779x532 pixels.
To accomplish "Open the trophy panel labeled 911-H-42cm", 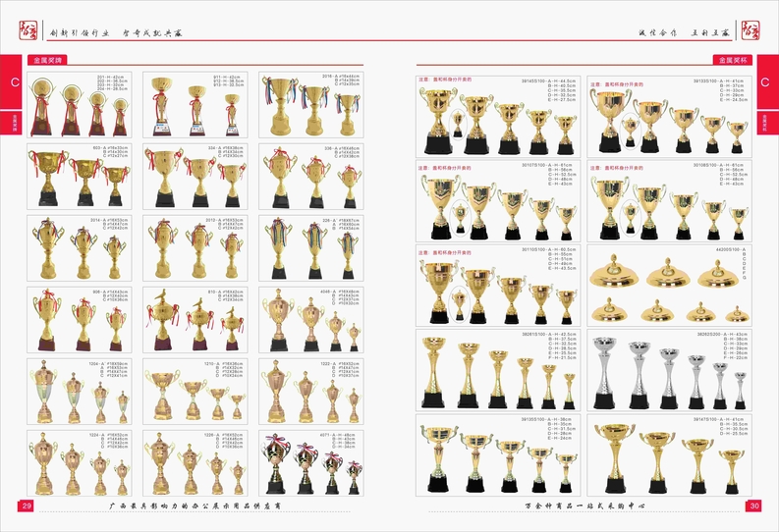I will (x=197, y=105).
